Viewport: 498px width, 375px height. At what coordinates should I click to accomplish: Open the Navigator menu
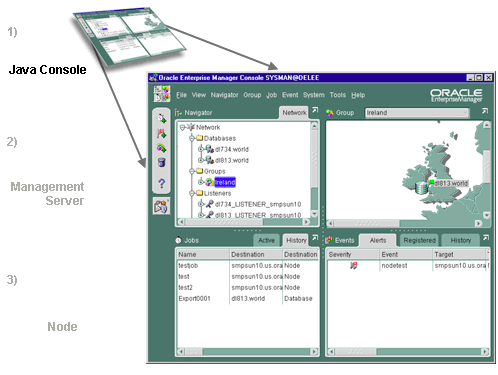point(224,95)
